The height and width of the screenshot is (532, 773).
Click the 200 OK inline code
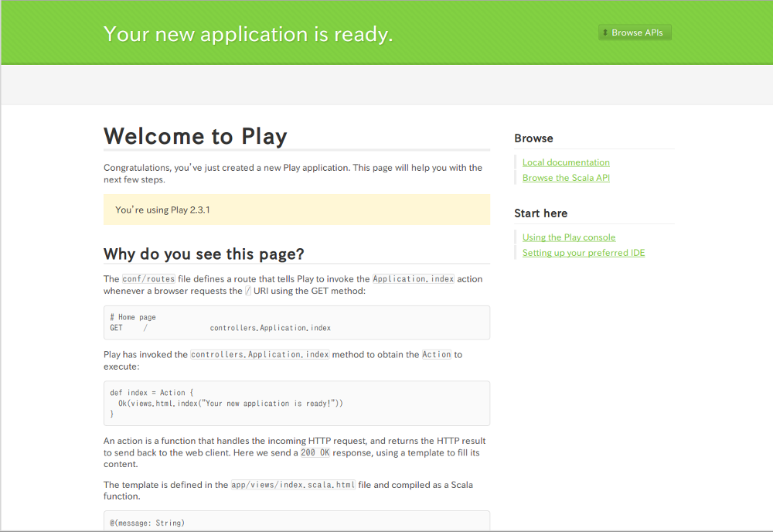315,452
